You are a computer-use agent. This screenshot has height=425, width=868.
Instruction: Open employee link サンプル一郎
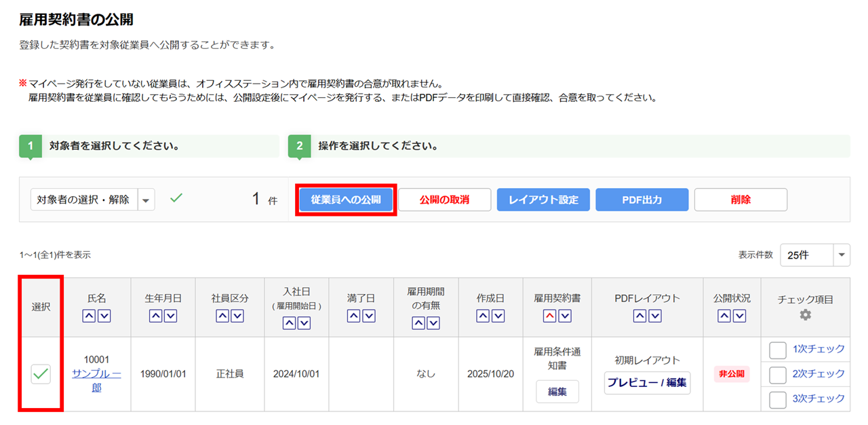coord(96,380)
